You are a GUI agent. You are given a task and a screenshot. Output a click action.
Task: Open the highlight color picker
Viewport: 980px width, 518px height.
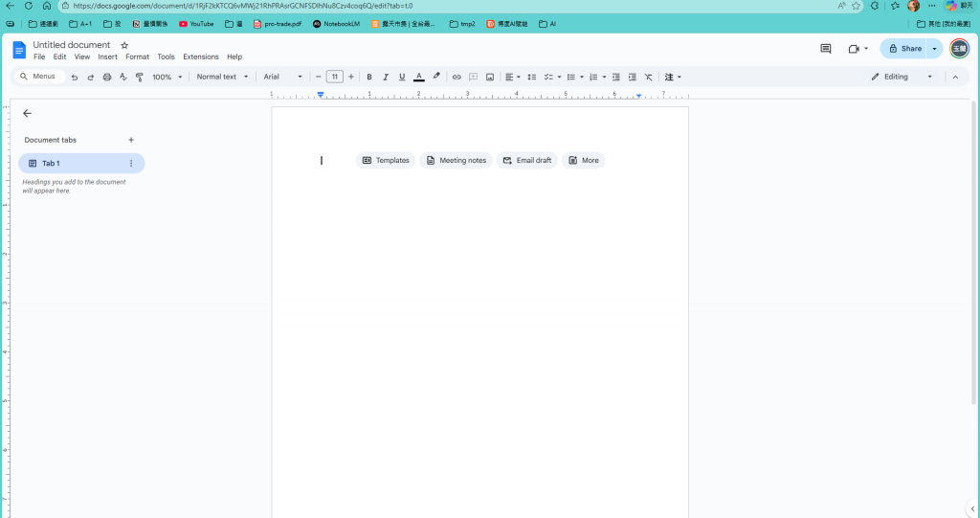[436, 77]
